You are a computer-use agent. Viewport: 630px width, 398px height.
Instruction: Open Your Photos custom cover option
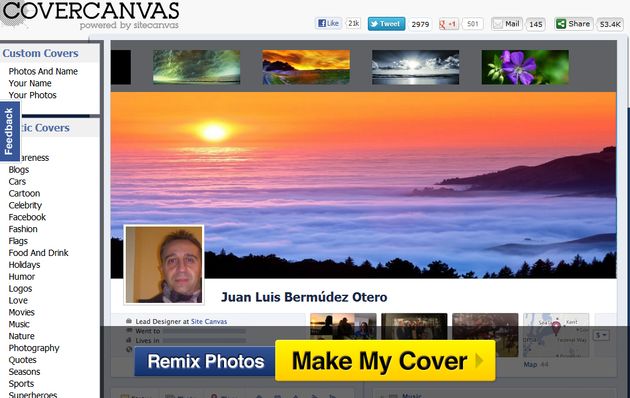pos(33,95)
